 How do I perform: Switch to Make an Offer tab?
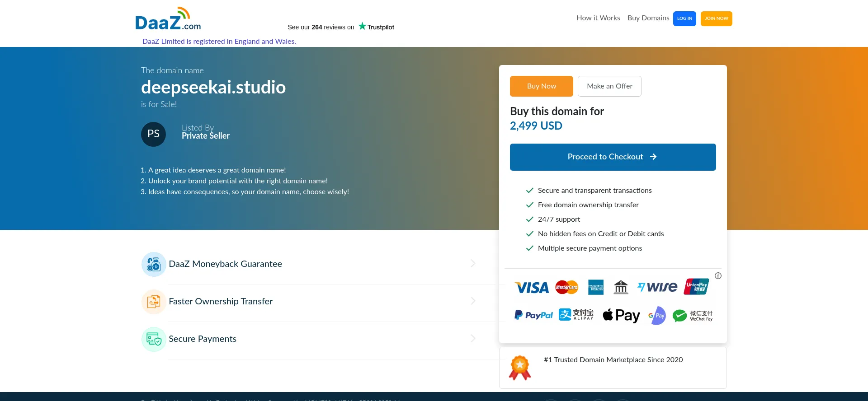coord(609,86)
